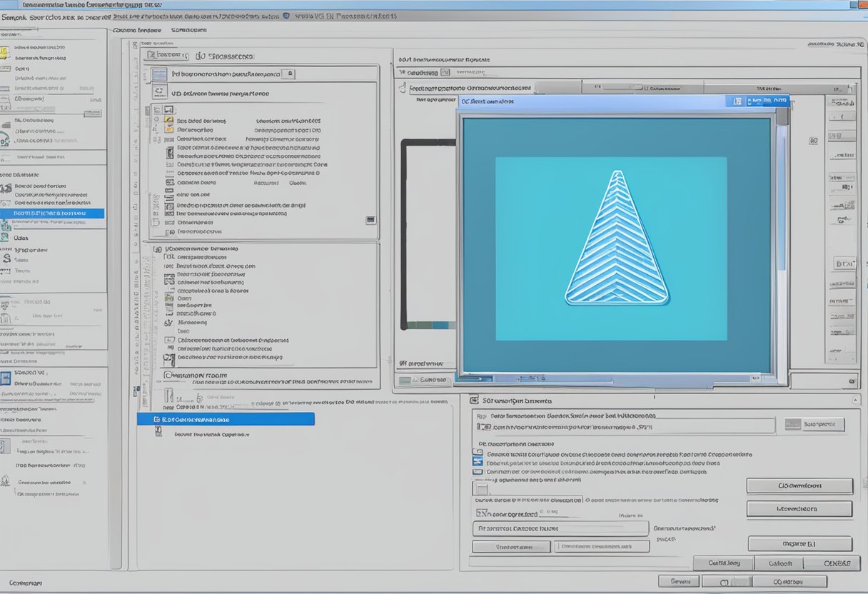This screenshot has height=594, width=868.
Task: Click the triangle preview image in the blue window
Action: coord(617,238)
